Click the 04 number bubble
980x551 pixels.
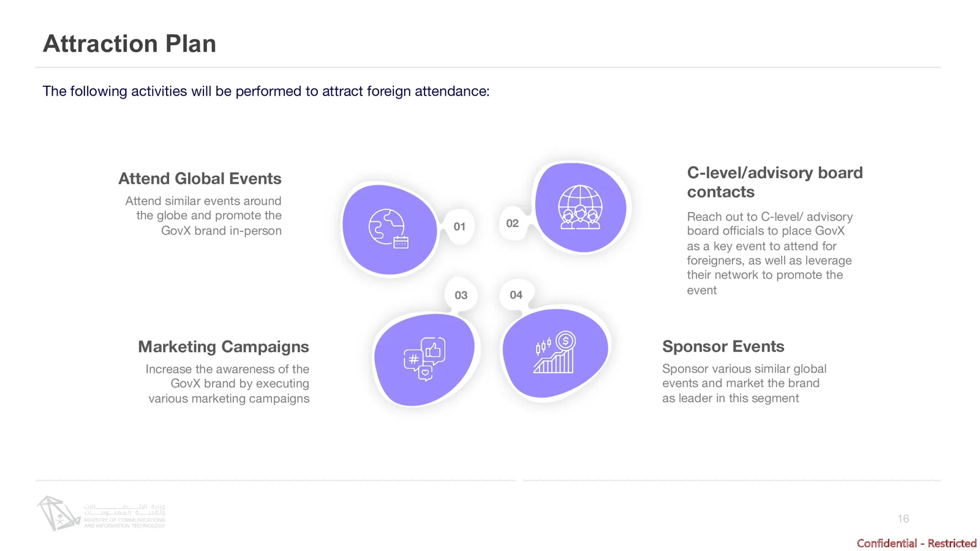click(x=516, y=295)
